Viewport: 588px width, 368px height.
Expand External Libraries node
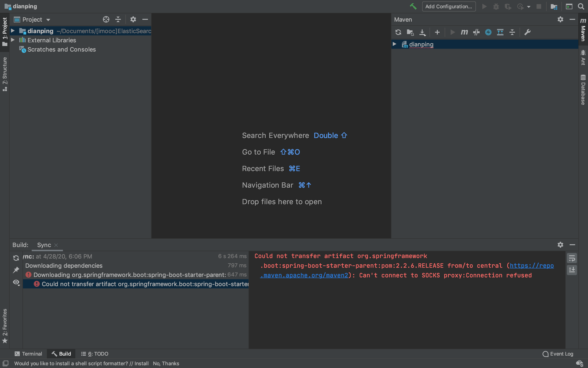pos(13,40)
